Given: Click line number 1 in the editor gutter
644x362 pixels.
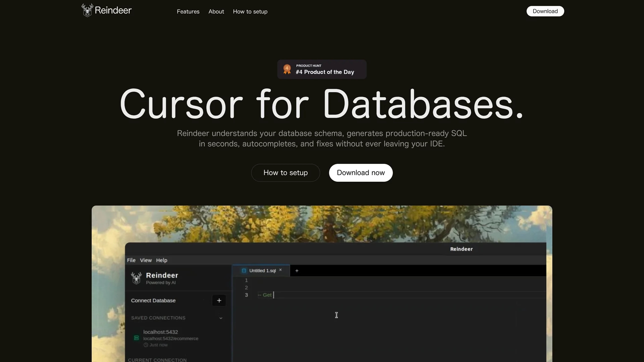Looking at the screenshot, I should (x=246, y=280).
